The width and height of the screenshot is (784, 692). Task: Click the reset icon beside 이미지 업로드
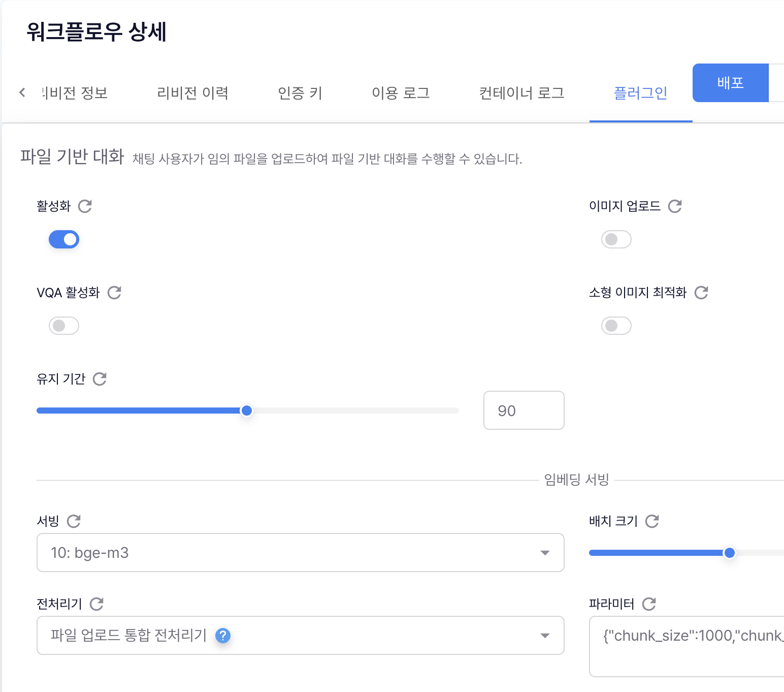point(675,206)
